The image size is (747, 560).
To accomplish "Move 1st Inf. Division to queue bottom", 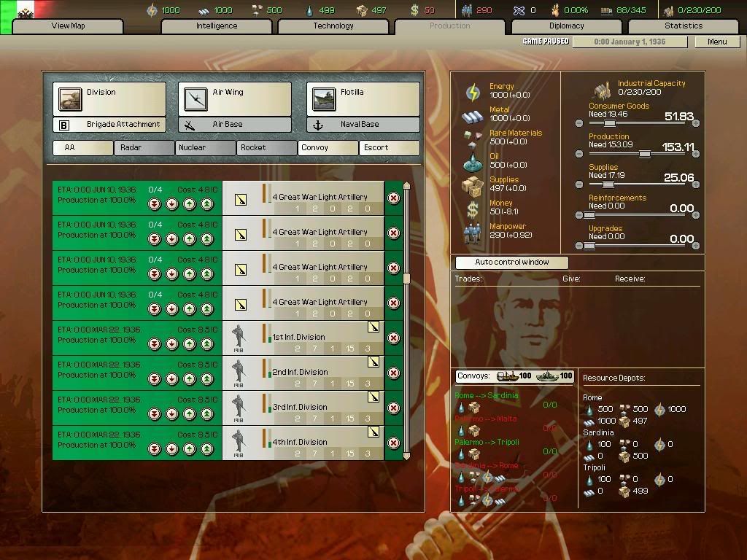I will click(x=155, y=344).
